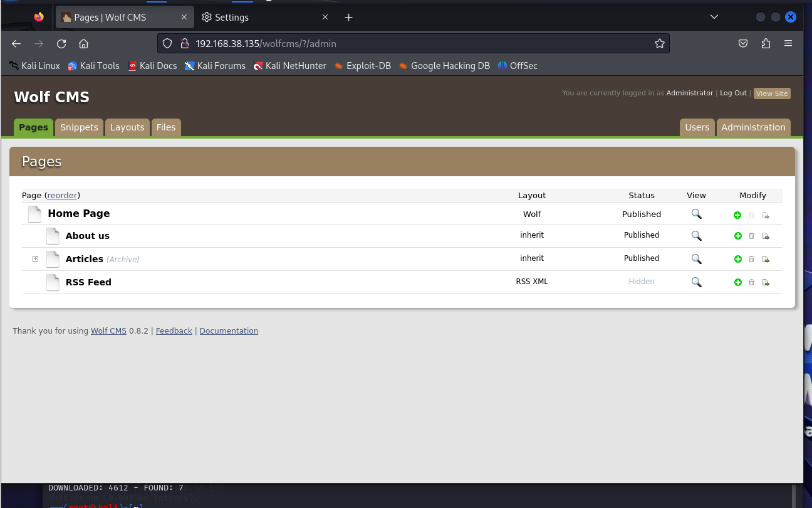
Task: Click the About us document icon
Action: coord(53,236)
